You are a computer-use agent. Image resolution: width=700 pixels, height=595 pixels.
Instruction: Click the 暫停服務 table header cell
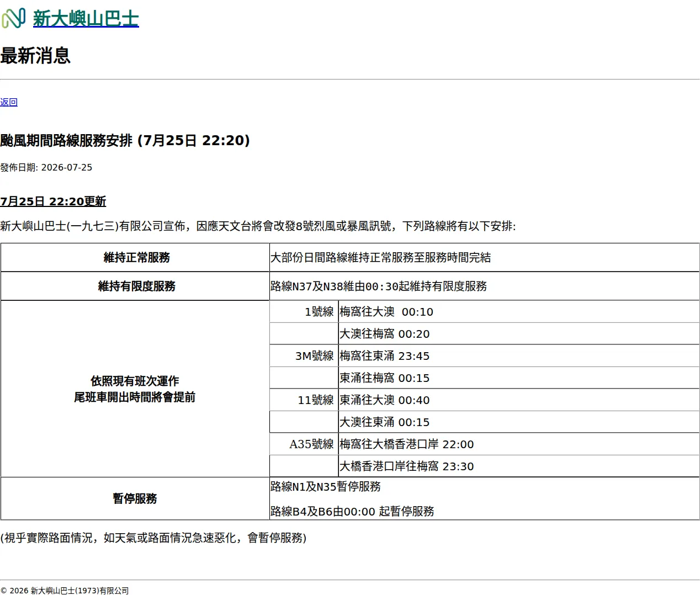pos(135,498)
